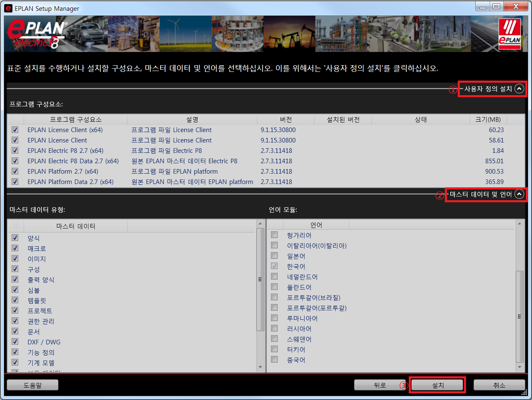This screenshot has width=532, height=400.
Task: Toggle the 한국어 language checkbox
Action: tap(274, 266)
